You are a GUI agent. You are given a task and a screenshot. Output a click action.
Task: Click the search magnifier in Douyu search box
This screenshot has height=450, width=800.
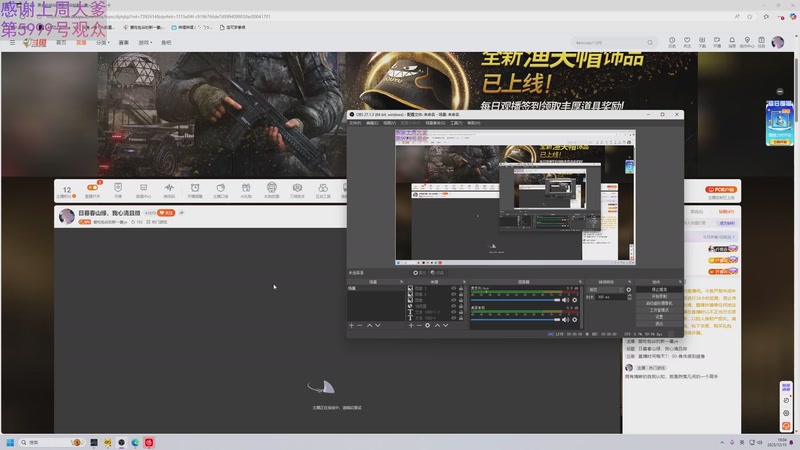coord(649,43)
